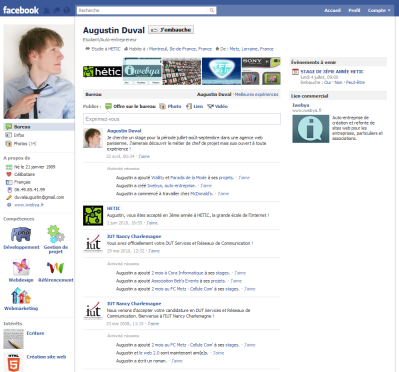Screen dimensions: 399x372
Task: Open www.iwebya.fr link in A propos
Action: tap(29, 205)
